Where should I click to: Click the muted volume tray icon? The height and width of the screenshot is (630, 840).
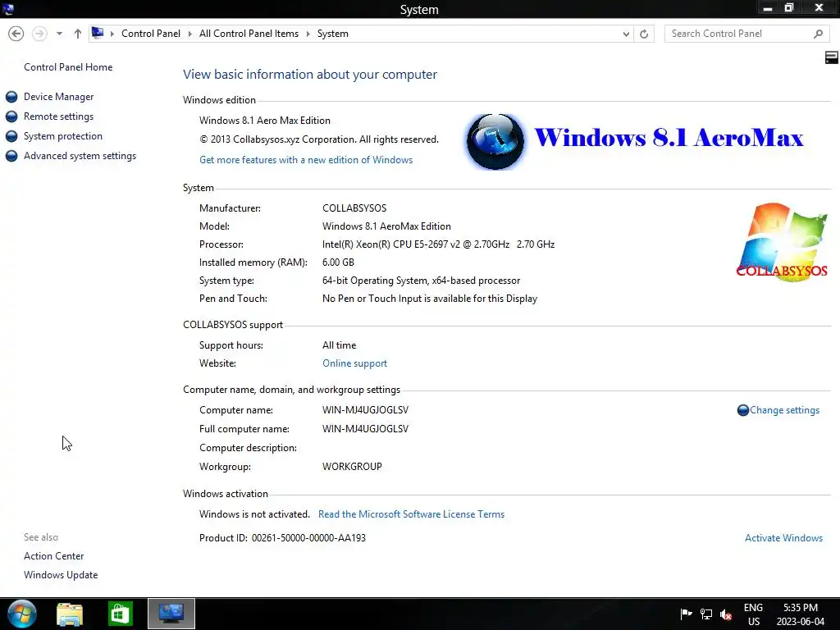coord(726,614)
